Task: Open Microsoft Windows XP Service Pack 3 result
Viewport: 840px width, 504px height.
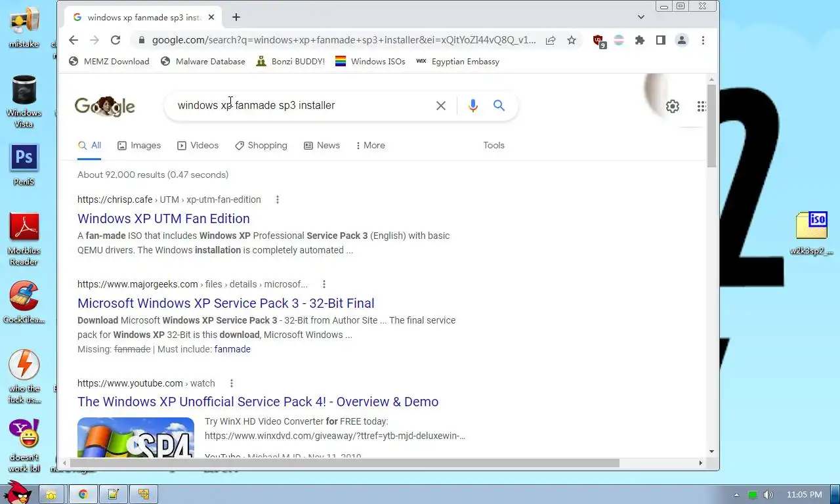Action: [226, 303]
